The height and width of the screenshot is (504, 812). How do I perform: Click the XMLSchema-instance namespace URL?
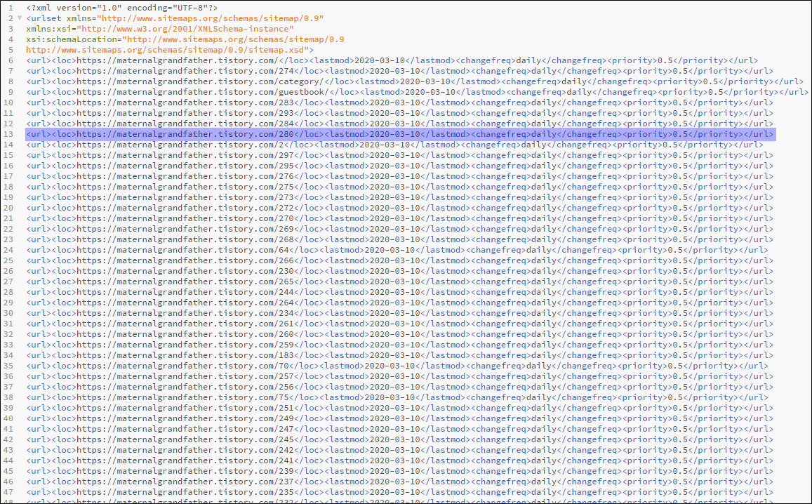pos(185,29)
